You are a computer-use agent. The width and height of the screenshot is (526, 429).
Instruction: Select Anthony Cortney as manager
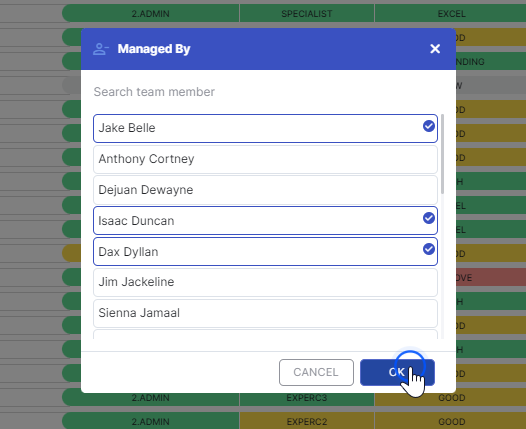click(265, 159)
